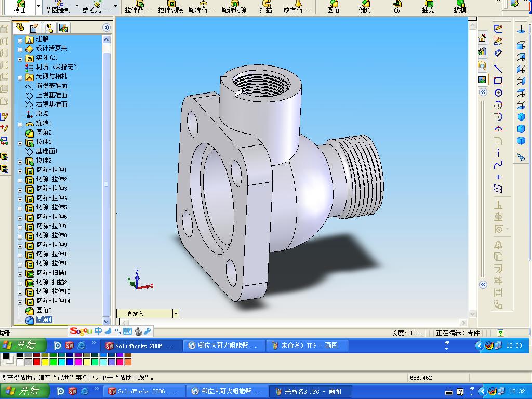
Task: Click the 扫描 sweep toolbar icon
Action: point(265,6)
